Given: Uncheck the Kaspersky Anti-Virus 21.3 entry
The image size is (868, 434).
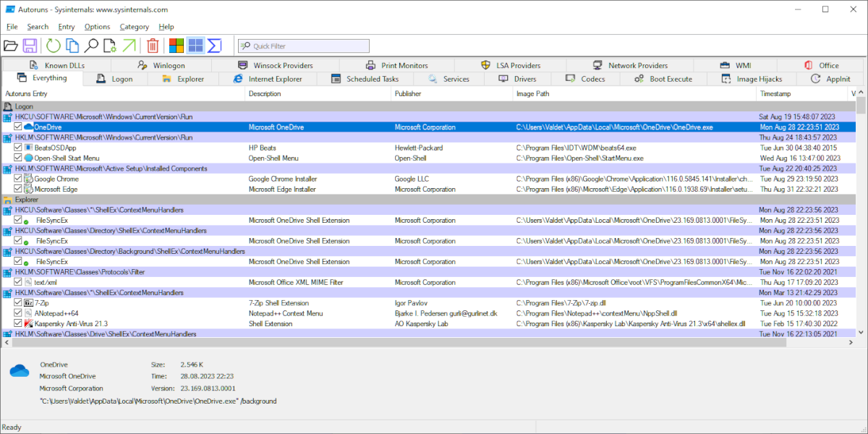Looking at the screenshot, I should pyautogui.click(x=18, y=324).
